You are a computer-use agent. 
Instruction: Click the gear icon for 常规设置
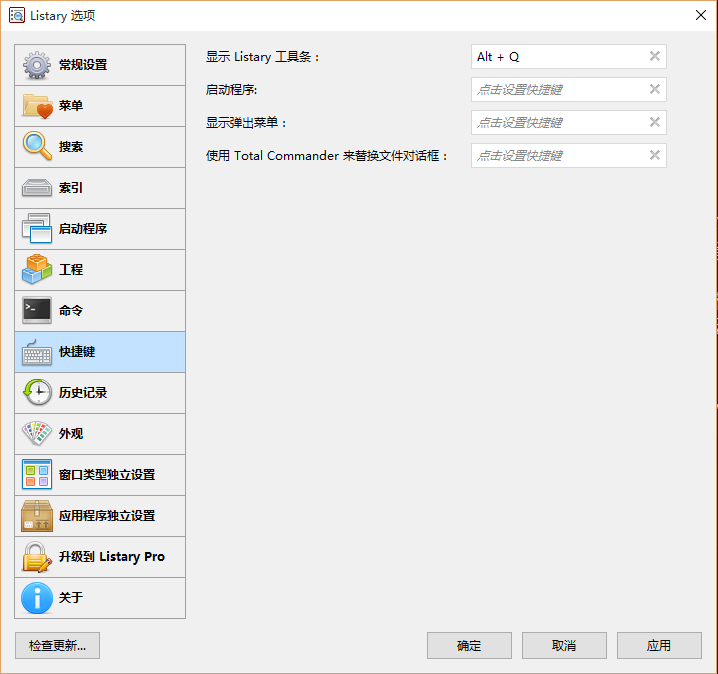(37, 65)
